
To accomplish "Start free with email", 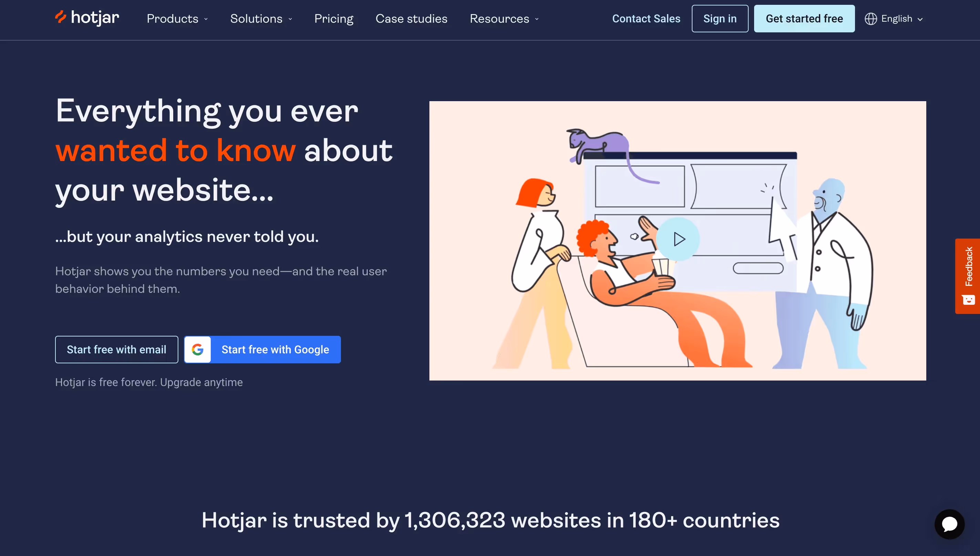I will pyautogui.click(x=116, y=350).
